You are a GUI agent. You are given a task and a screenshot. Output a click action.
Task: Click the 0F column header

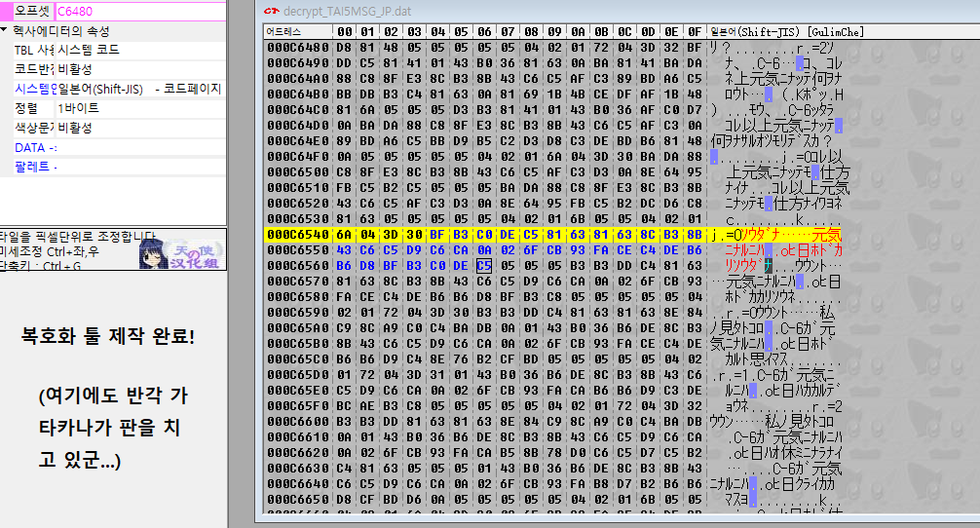[x=695, y=31]
